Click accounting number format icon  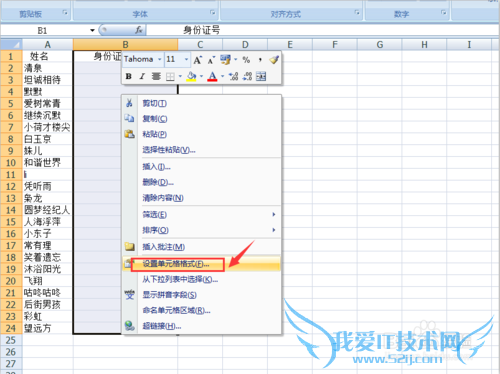pyautogui.click(x=225, y=60)
